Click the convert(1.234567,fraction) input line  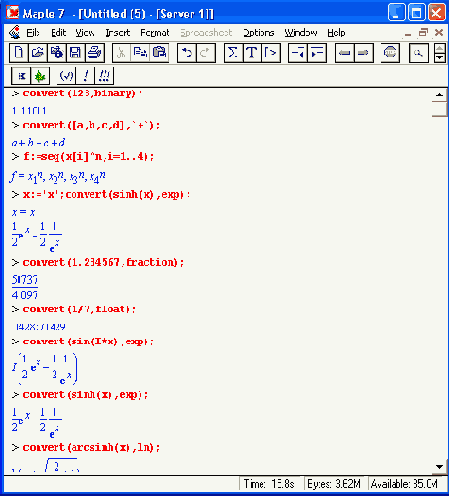[x=103, y=262]
